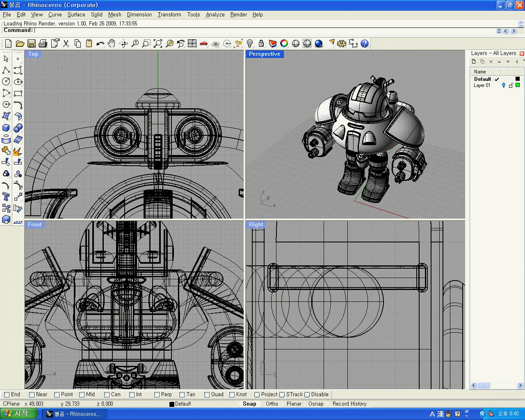Select the Text tool in sidebar
The width and height of the screenshot is (525, 420).
(6, 196)
